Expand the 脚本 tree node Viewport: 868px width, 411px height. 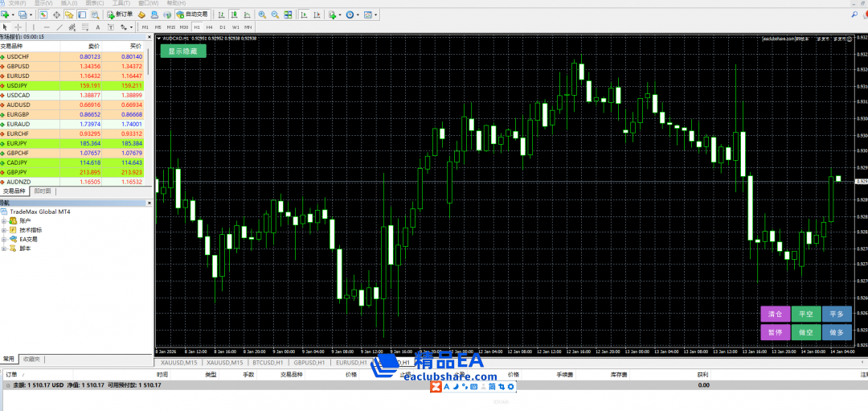pos(4,249)
